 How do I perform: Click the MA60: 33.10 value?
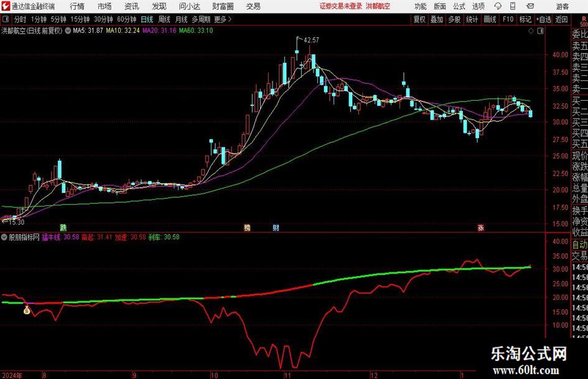(196, 30)
